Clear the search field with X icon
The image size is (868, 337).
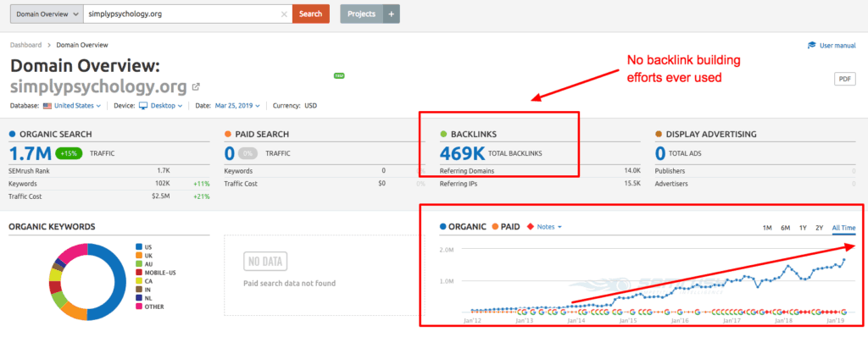click(284, 14)
